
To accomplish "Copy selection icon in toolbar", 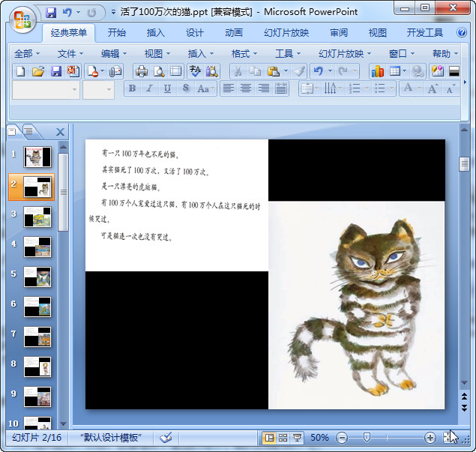I will (256, 71).
